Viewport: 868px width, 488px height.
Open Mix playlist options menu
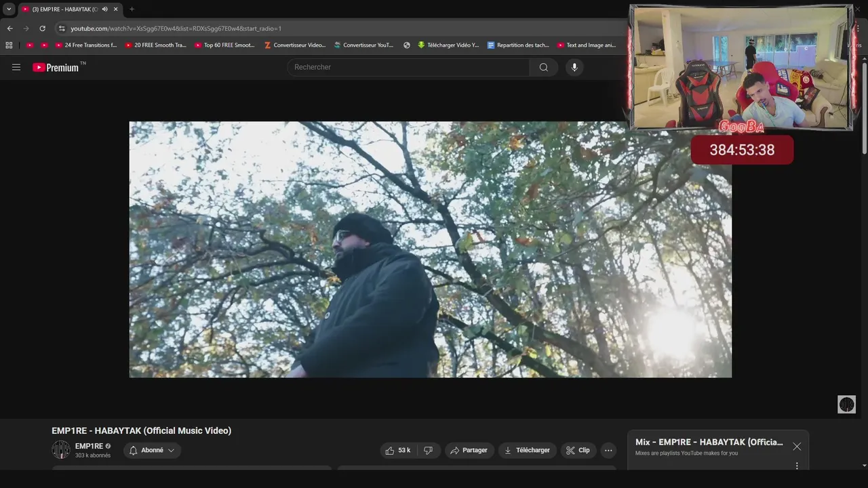[x=797, y=466]
